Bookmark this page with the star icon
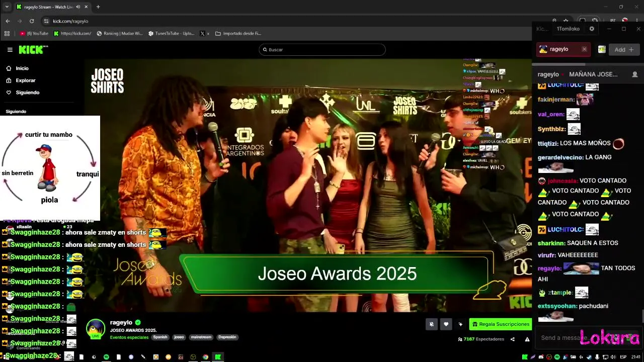This screenshot has height=362, width=644. click(x=566, y=21)
